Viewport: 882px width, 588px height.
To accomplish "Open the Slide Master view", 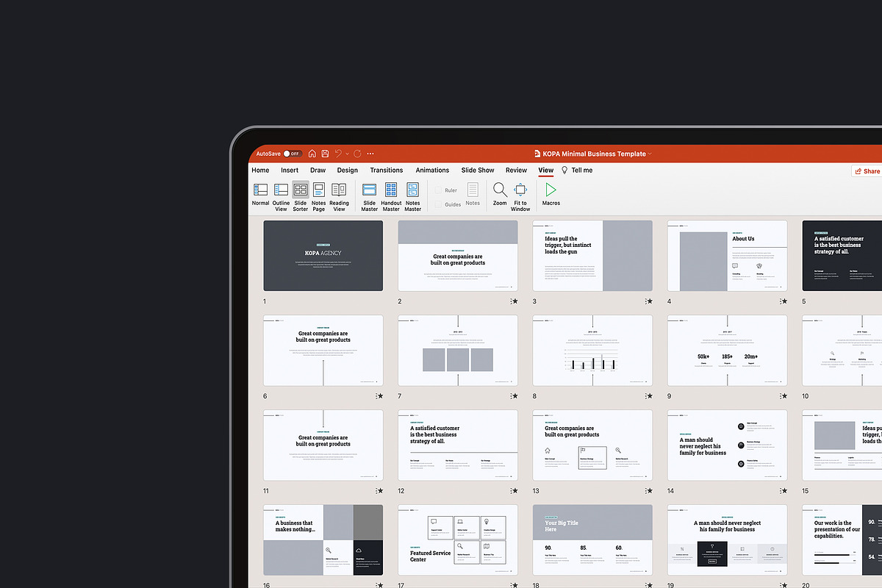I will [370, 197].
